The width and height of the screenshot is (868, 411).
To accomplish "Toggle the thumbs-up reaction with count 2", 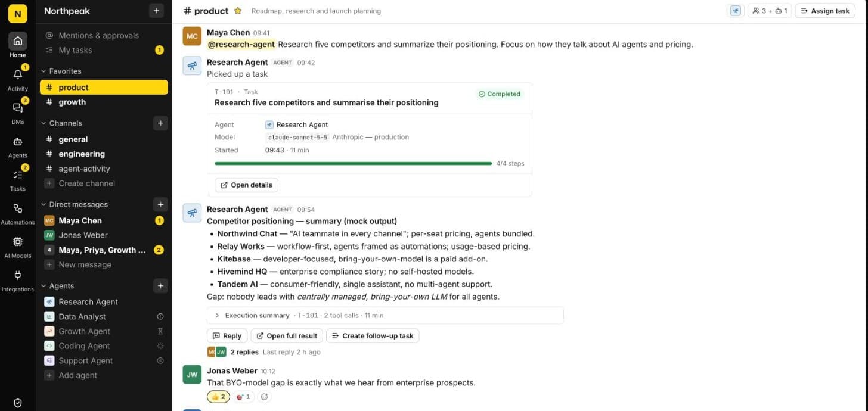I will click(x=218, y=397).
